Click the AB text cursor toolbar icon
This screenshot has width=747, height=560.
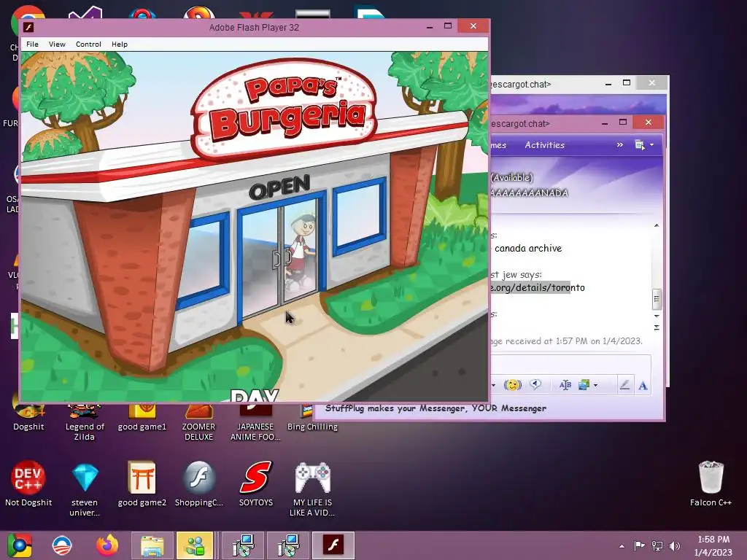pos(565,385)
